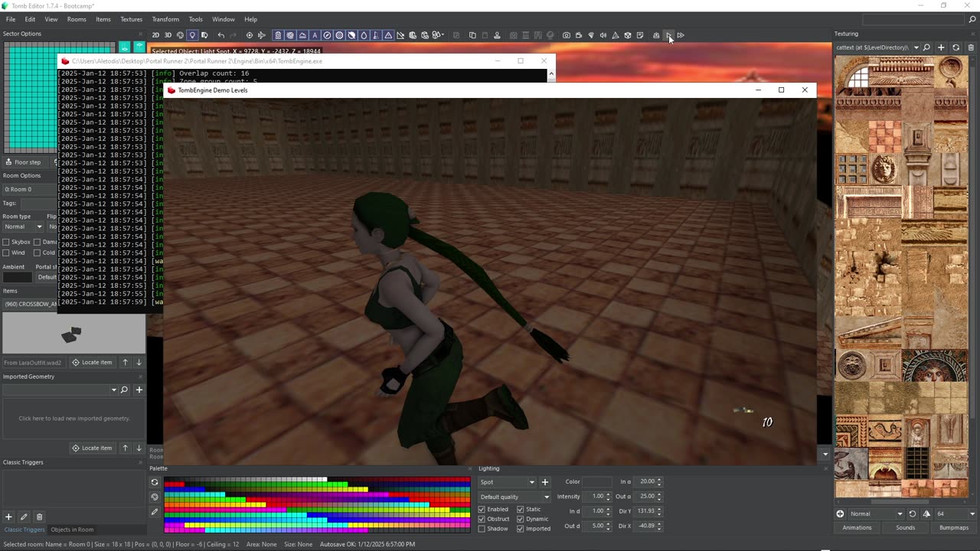980x551 pixels.
Task: Enable the Shadow checkbox
Action: 482,529
